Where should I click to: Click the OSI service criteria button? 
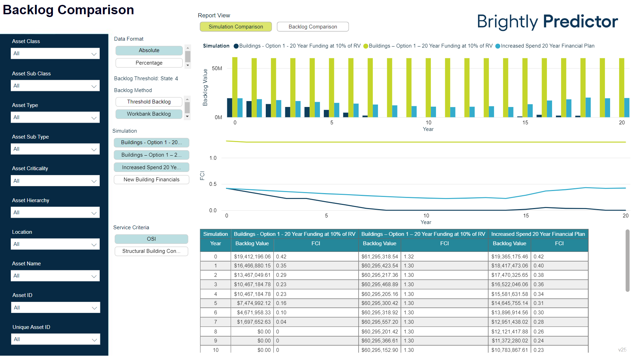[x=151, y=239]
